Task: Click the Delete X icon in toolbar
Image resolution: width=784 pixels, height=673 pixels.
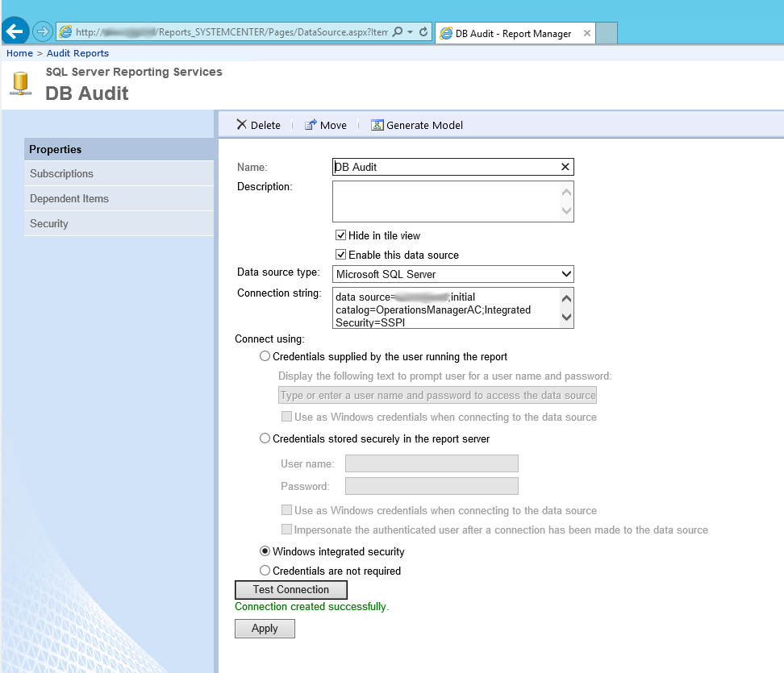Action: pos(241,124)
